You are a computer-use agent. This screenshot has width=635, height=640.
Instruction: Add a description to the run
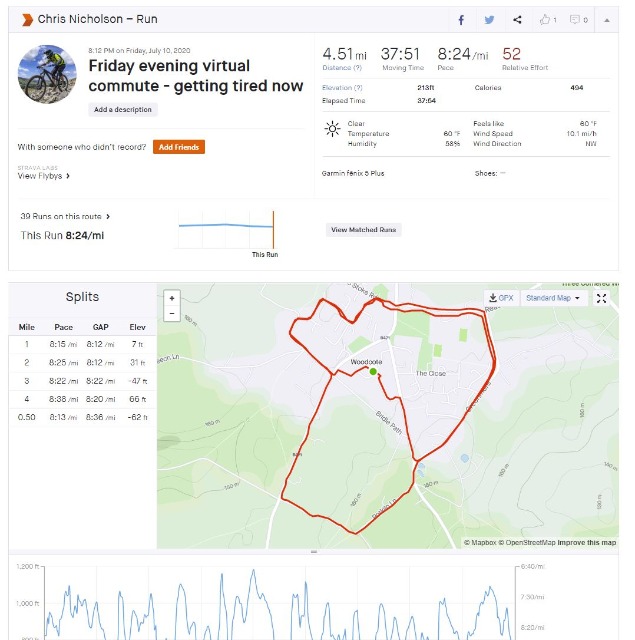point(123,109)
